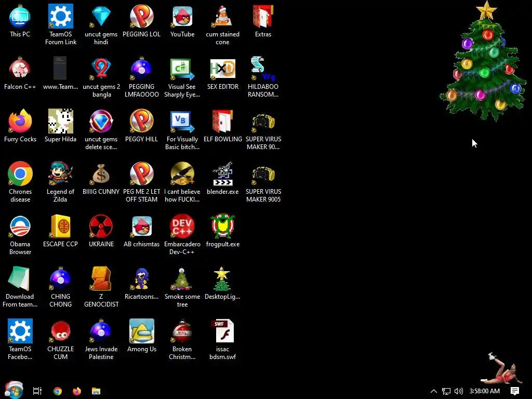Open the Smoke some tree icon
The width and height of the screenshot is (532, 399).
click(x=182, y=287)
